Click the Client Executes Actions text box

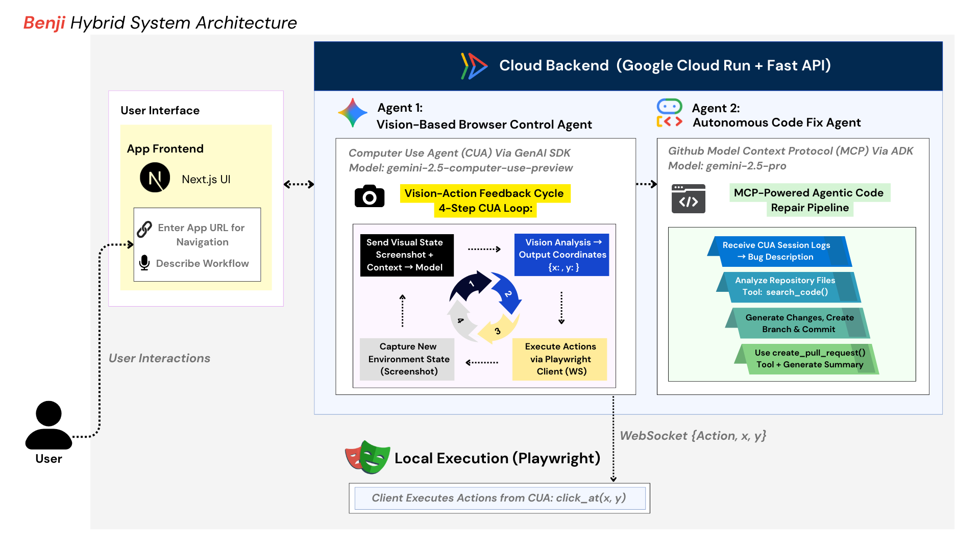coord(499,498)
